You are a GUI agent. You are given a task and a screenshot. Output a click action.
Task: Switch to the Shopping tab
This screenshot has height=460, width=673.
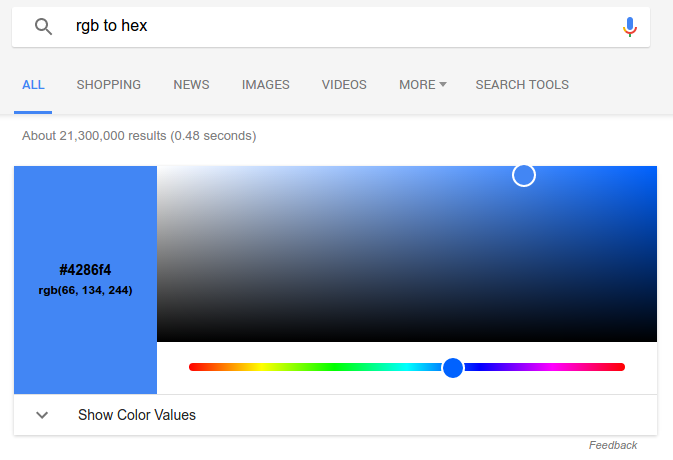coord(109,85)
